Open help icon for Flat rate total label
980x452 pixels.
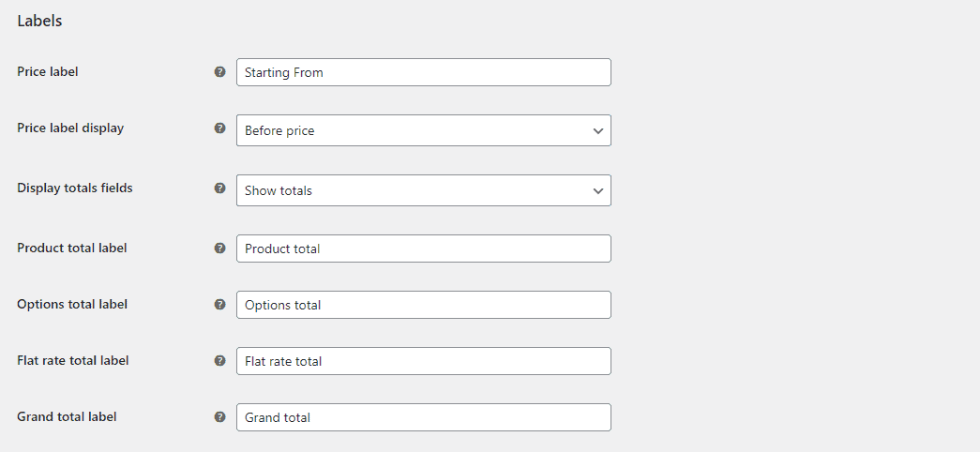[220, 361]
